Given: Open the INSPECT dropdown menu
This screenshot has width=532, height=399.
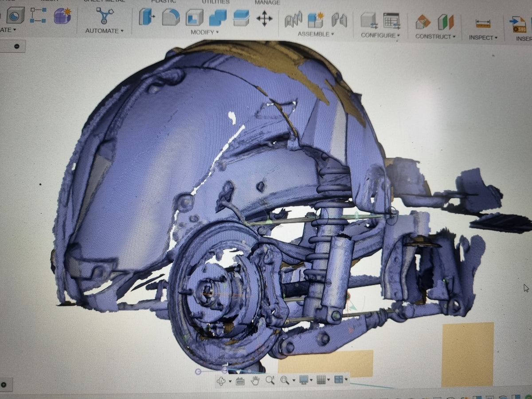Looking at the screenshot, I should point(483,38).
